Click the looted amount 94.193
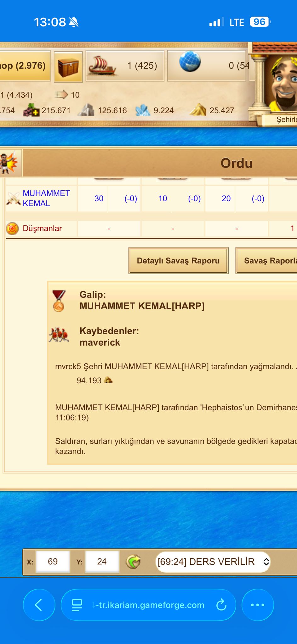The image size is (297, 644). (89, 380)
